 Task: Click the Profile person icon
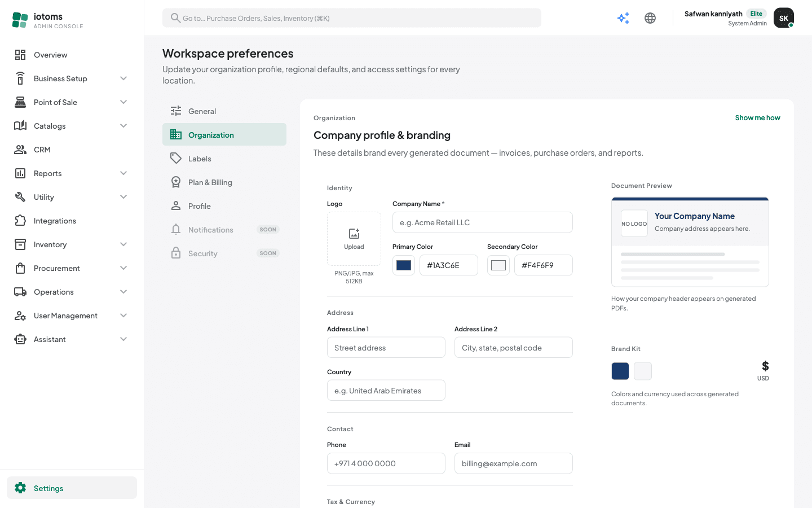(x=176, y=206)
